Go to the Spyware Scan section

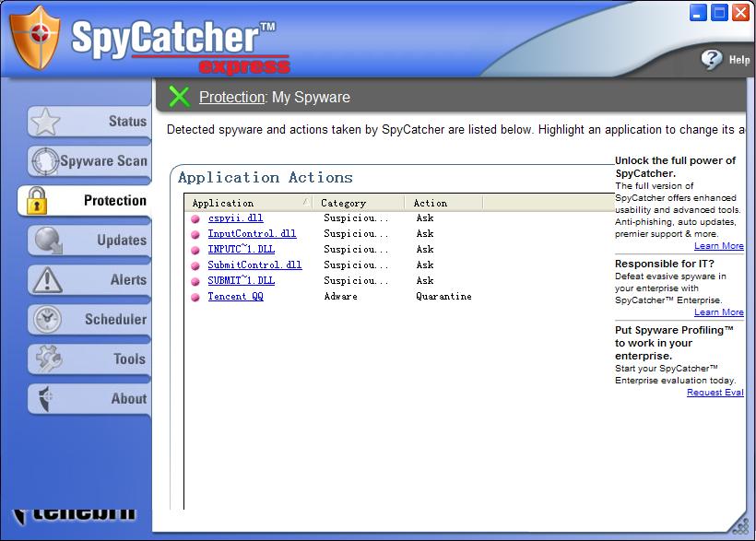coord(89,161)
